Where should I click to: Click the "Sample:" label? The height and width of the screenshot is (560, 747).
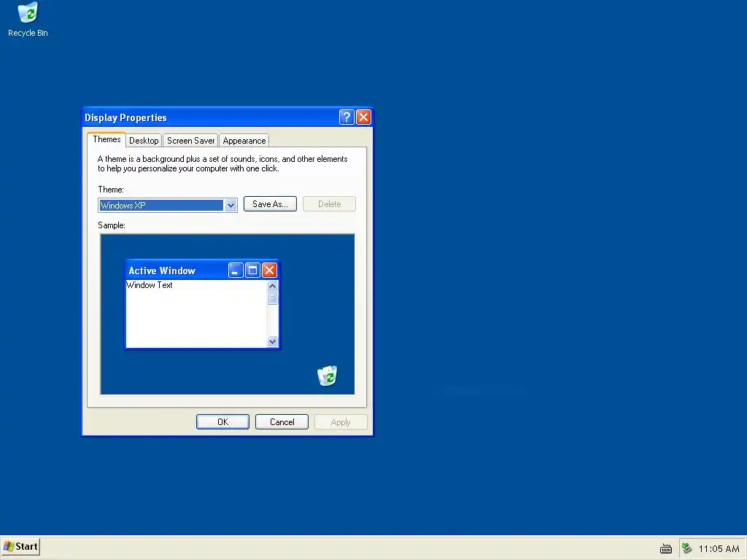tap(112, 225)
